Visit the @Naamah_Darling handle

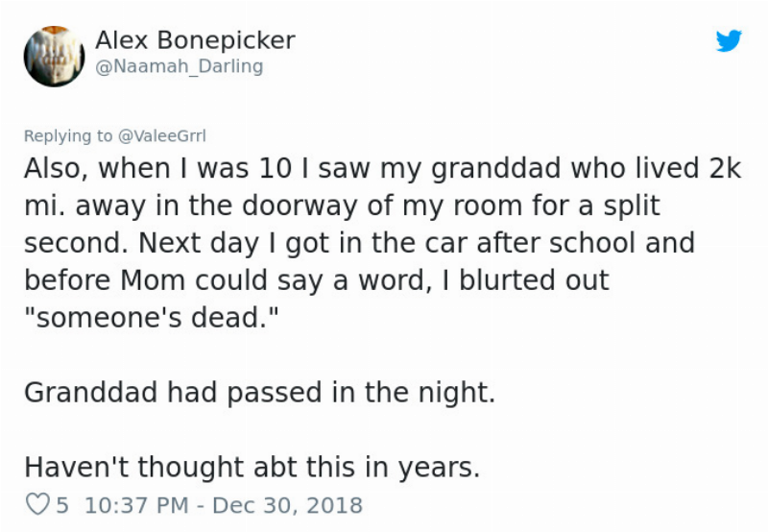(x=179, y=67)
